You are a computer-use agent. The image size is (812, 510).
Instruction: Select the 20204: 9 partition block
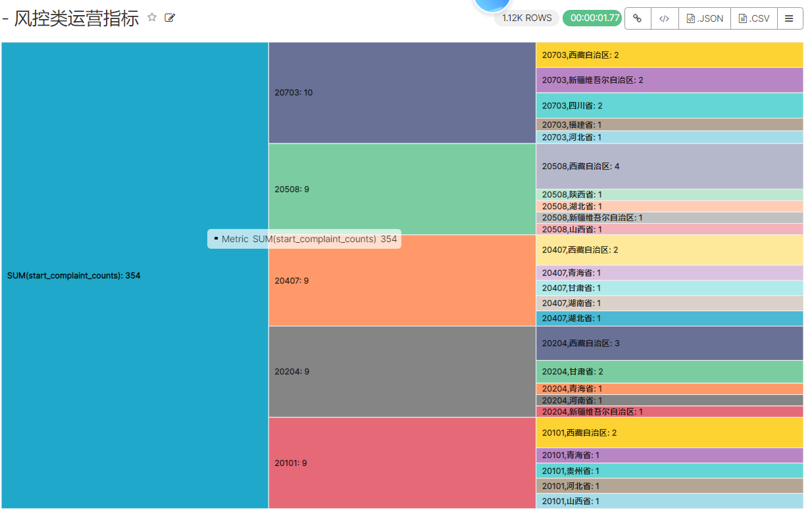(x=402, y=372)
